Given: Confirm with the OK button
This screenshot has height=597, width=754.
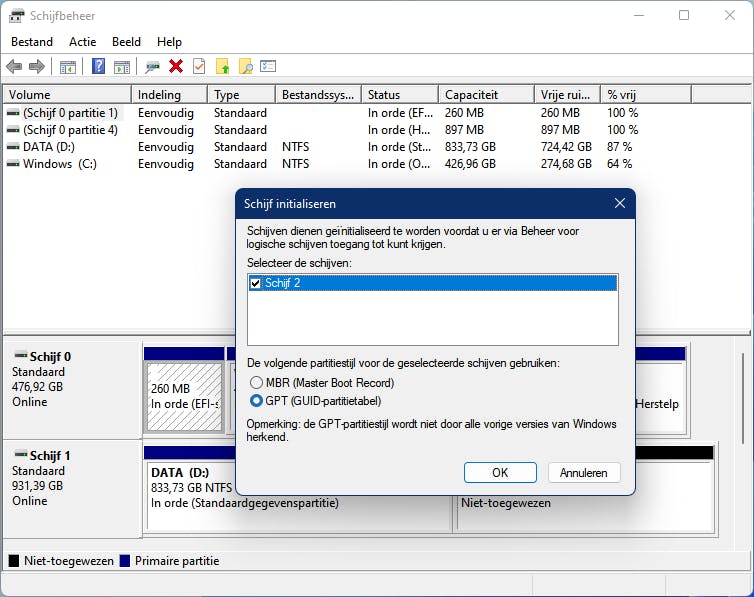Looking at the screenshot, I should click(500, 473).
